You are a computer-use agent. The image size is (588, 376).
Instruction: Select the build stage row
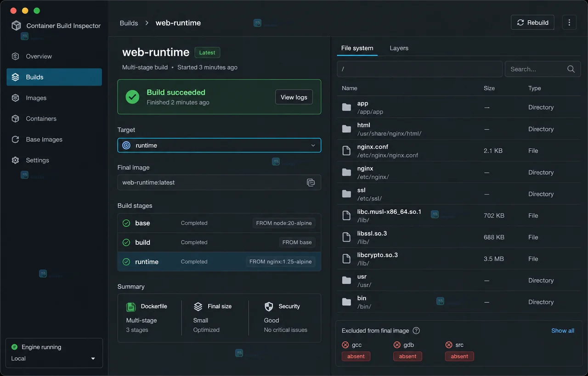(219, 242)
